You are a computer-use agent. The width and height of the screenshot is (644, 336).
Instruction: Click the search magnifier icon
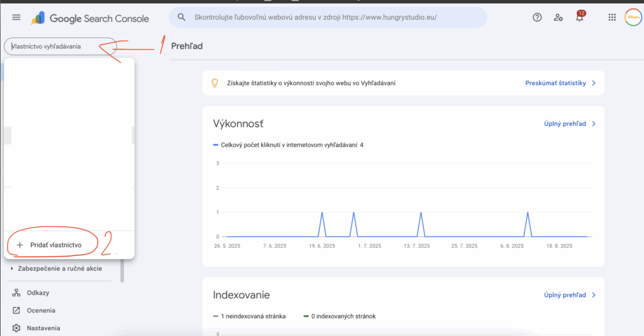tap(181, 17)
